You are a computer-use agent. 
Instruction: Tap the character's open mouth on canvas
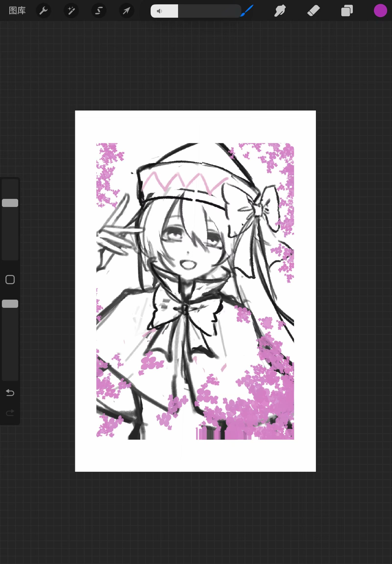[x=188, y=264]
